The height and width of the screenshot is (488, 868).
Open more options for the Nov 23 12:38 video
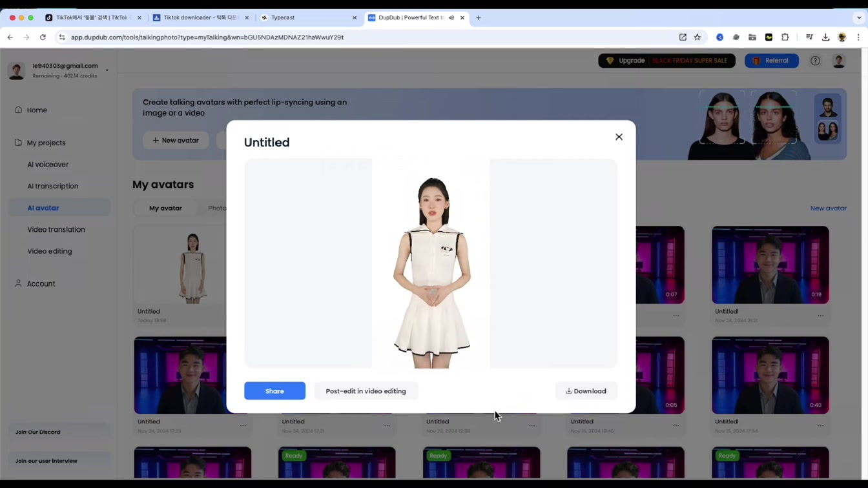coord(532,425)
